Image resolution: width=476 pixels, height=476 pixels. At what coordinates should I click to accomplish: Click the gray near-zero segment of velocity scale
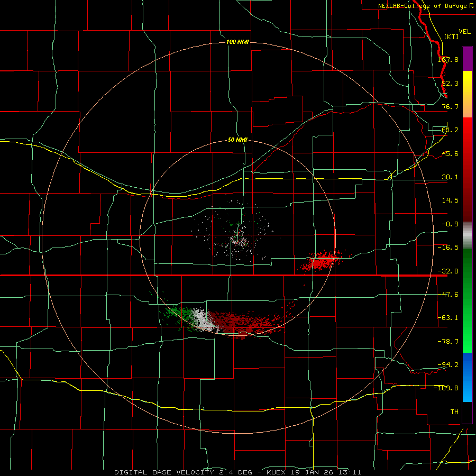tap(467, 235)
